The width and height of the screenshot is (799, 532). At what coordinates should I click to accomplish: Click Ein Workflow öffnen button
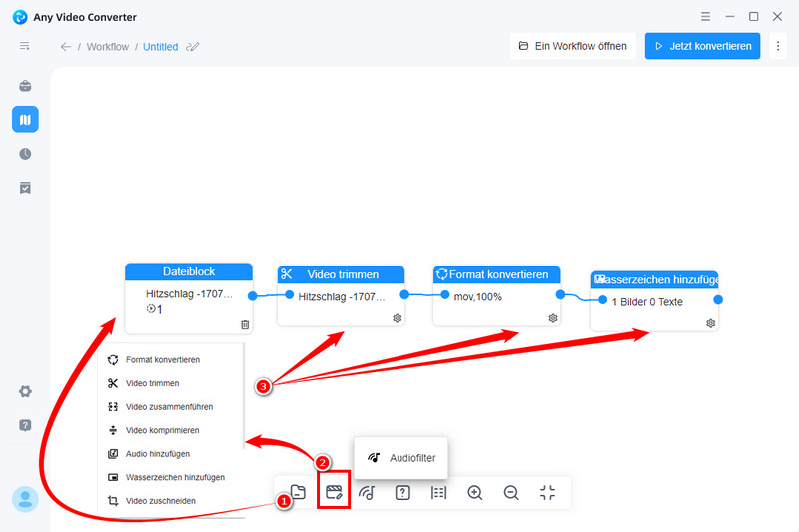click(x=572, y=46)
